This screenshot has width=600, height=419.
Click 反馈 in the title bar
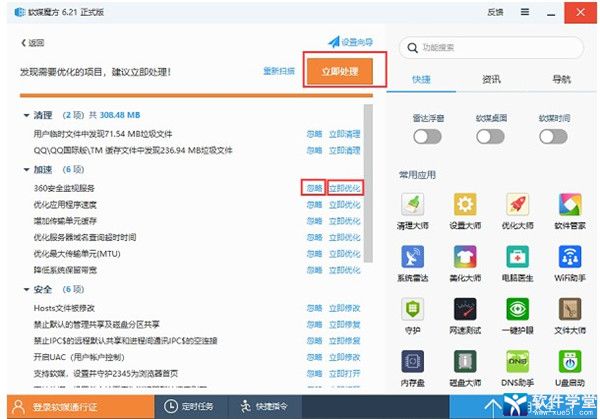point(495,12)
